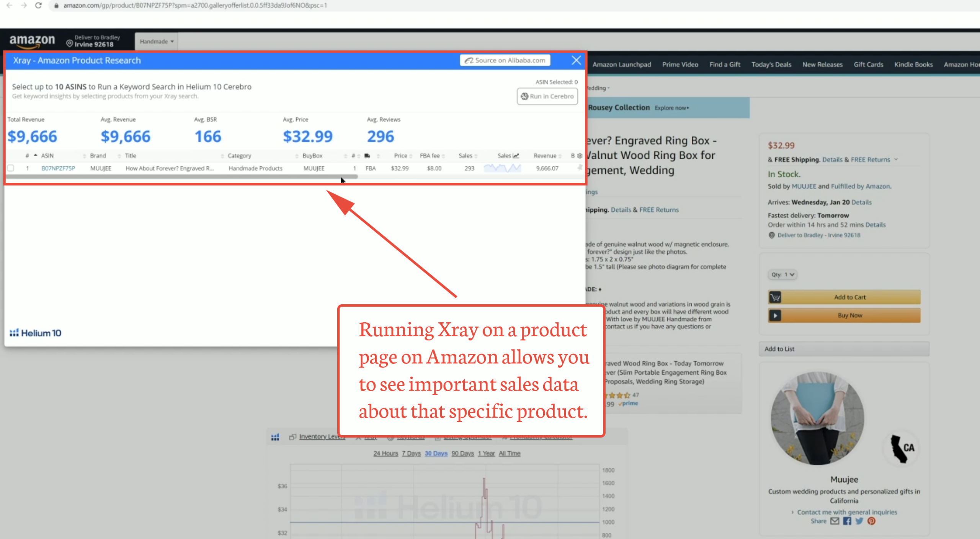Click Source on Alibaba.com button
This screenshot has height=539, width=980.
[x=505, y=60]
